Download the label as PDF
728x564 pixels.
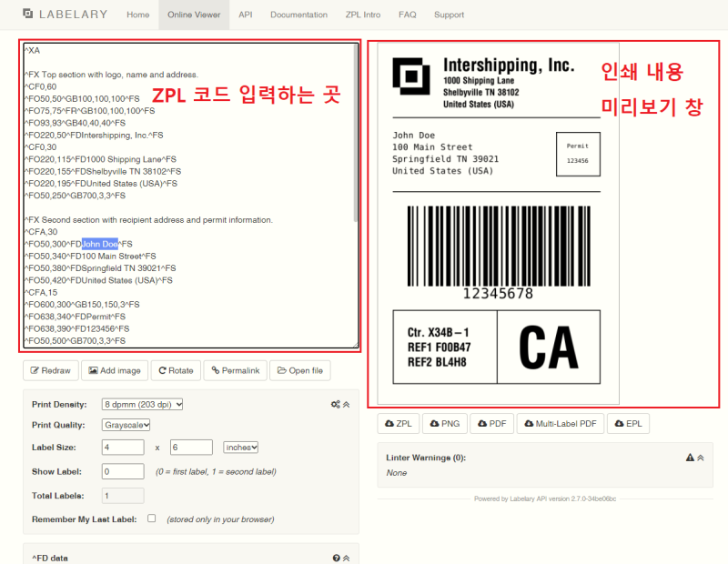[492, 423]
